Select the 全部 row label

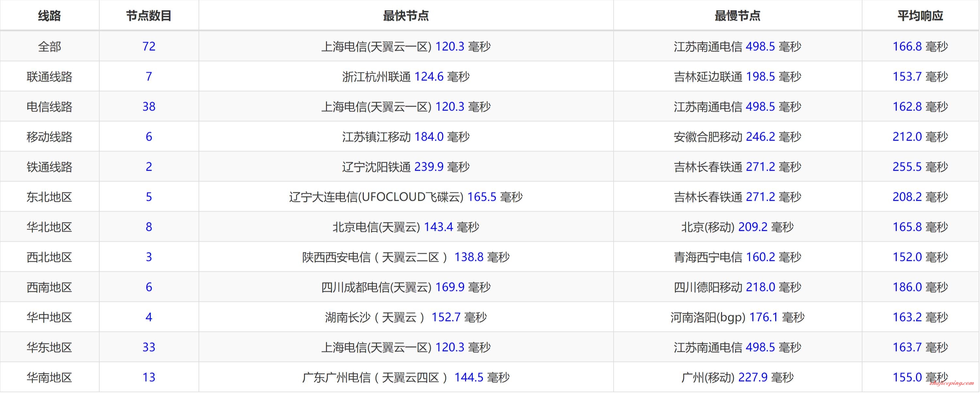tap(49, 46)
